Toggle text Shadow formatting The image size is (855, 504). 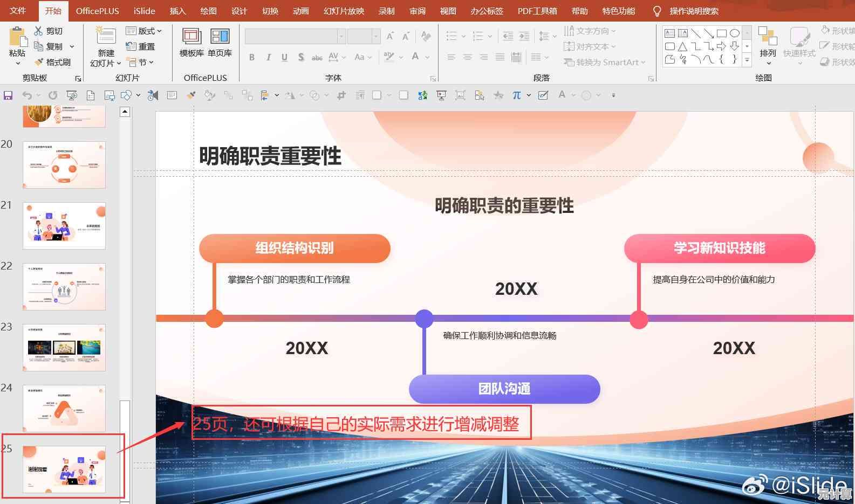coord(300,57)
